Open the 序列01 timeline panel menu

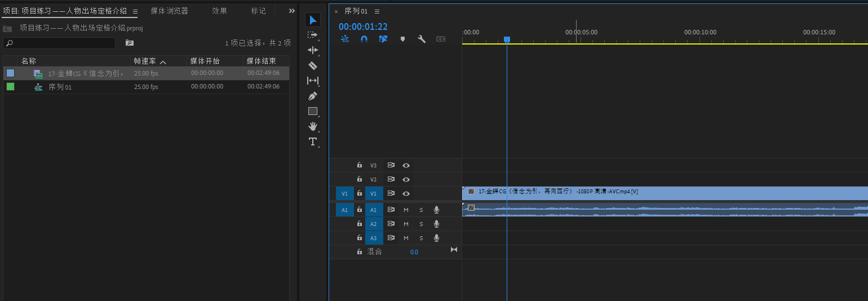[x=377, y=11]
